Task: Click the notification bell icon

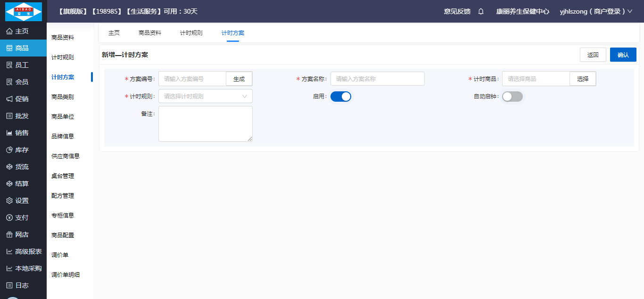Action: [481, 11]
